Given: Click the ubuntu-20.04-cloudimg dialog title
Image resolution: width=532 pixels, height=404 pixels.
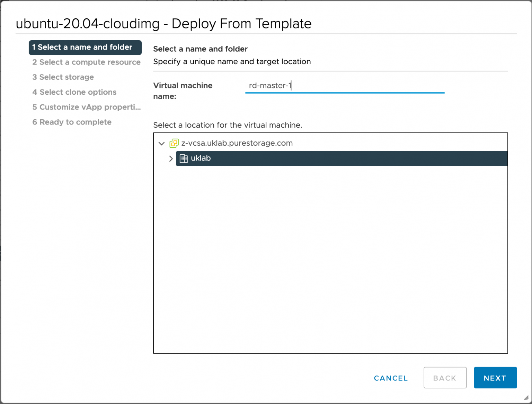Looking at the screenshot, I should [163, 24].
